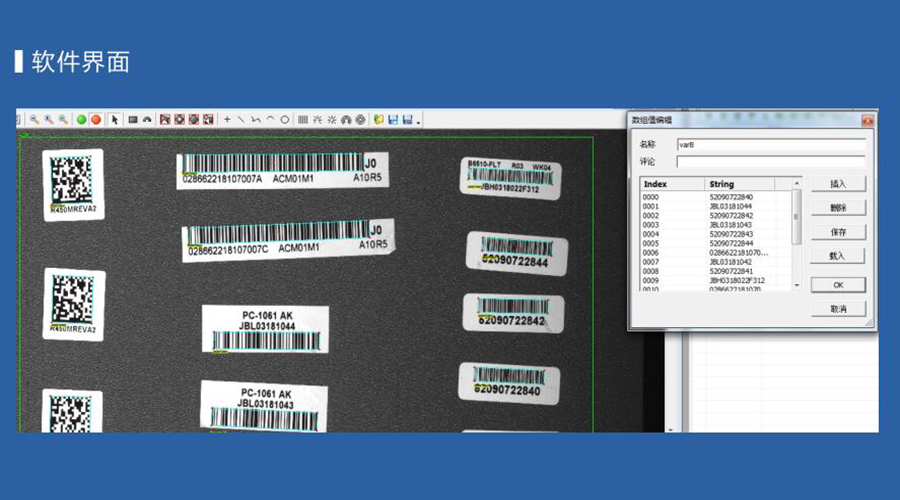Select row 0001 with JBL03181044
Viewport: 900px width, 500px height.
(x=716, y=206)
